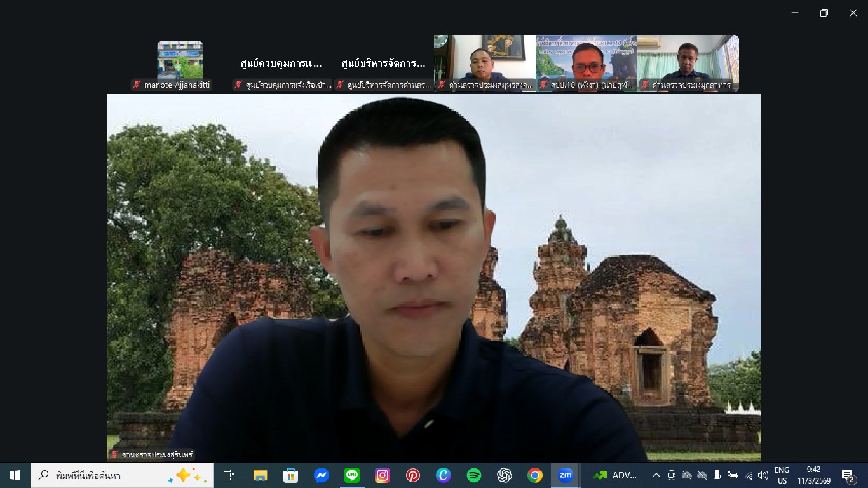Viewport: 868px width, 488px height.
Task: Click the microphone icon in the system tray
Action: coord(717,475)
